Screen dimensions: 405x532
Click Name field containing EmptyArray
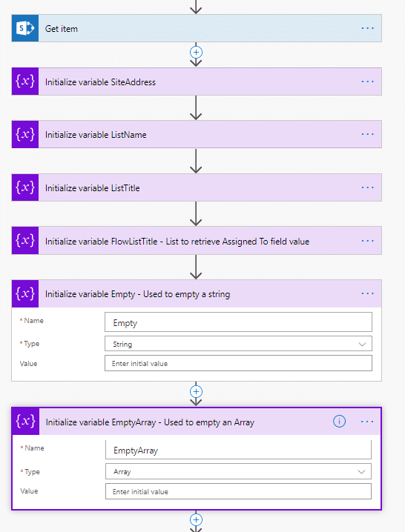tap(238, 450)
